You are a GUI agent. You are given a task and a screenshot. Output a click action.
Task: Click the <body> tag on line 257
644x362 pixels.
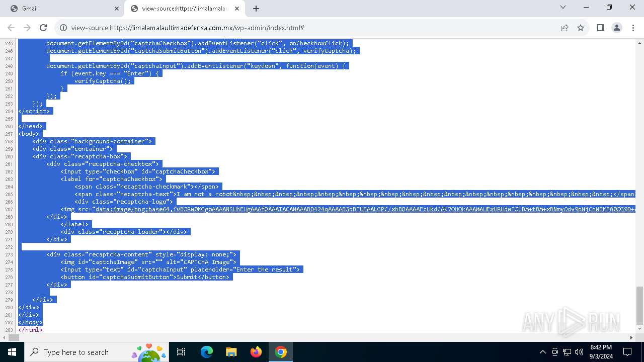[x=30, y=134]
